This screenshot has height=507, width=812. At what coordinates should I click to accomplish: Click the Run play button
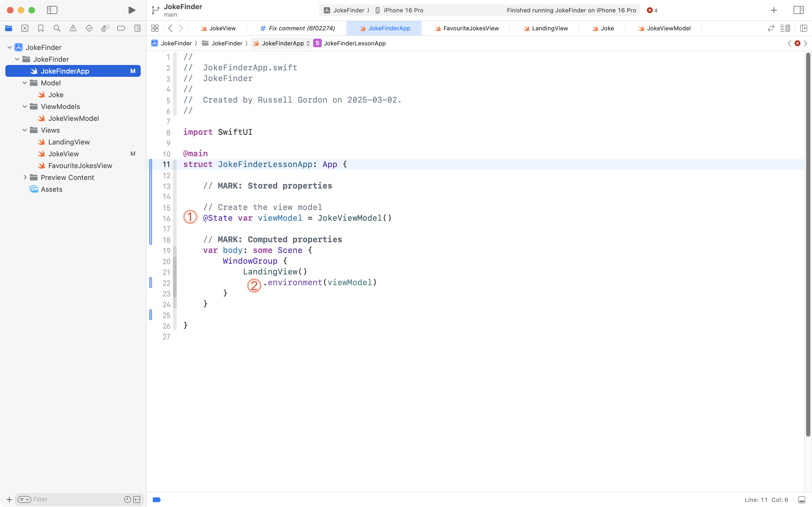[x=132, y=10]
